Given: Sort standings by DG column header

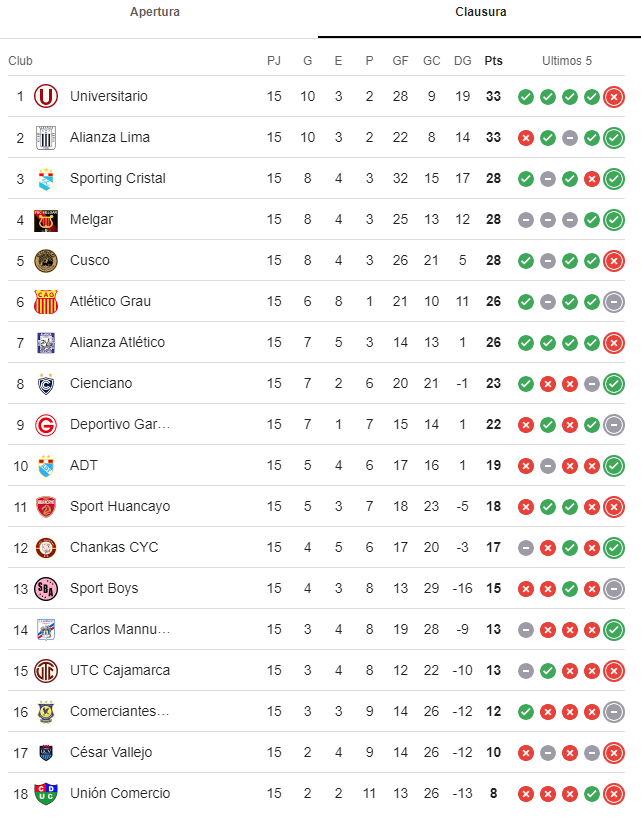Looking at the screenshot, I should pos(462,61).
